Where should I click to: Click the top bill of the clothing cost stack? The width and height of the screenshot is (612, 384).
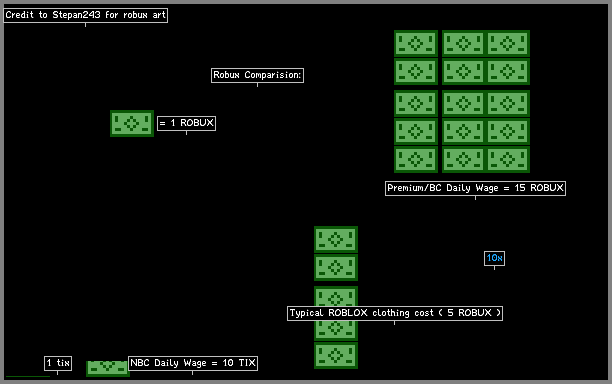click(x=336, y=239)
